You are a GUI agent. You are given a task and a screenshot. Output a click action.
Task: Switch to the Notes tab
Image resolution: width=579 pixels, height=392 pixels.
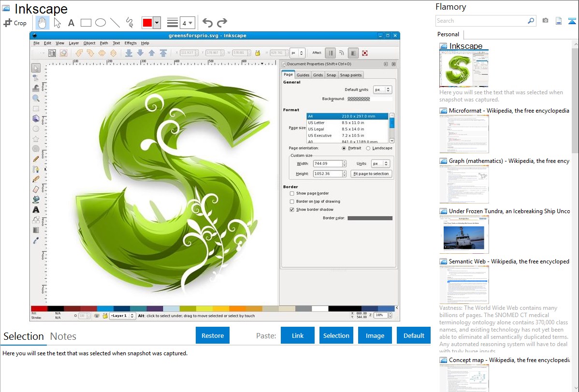click(63, 336)
